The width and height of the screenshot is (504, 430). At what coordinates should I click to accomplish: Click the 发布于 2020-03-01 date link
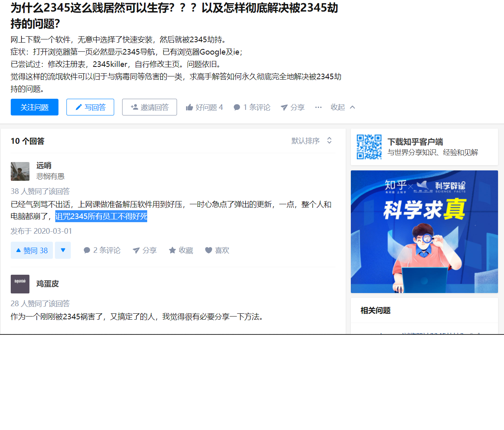pos(41,231)
